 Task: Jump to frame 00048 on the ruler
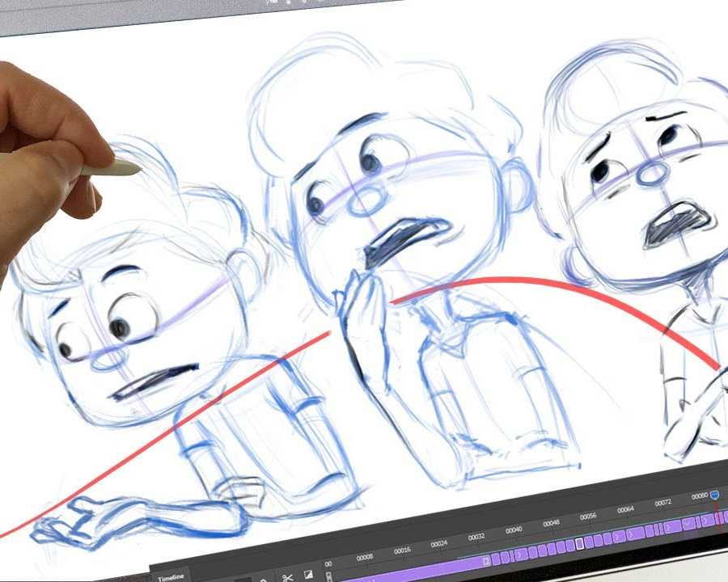point(551,524)
